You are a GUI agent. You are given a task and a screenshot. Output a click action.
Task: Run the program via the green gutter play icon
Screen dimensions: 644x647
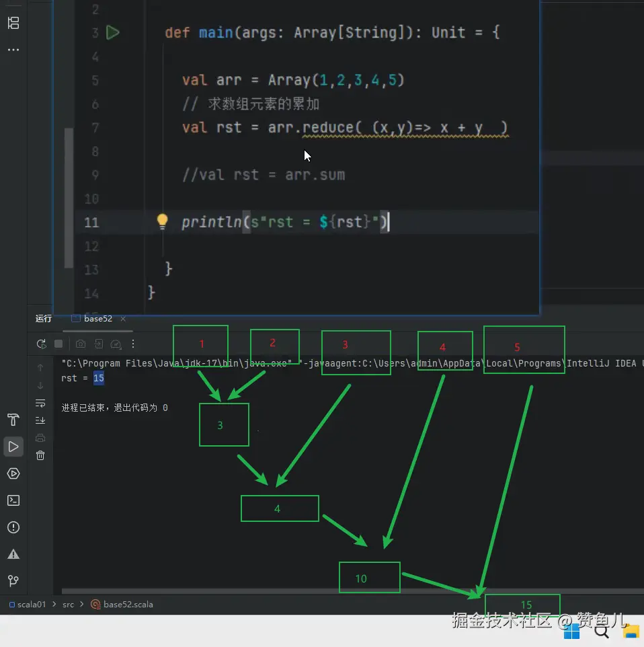pos(112,32)
